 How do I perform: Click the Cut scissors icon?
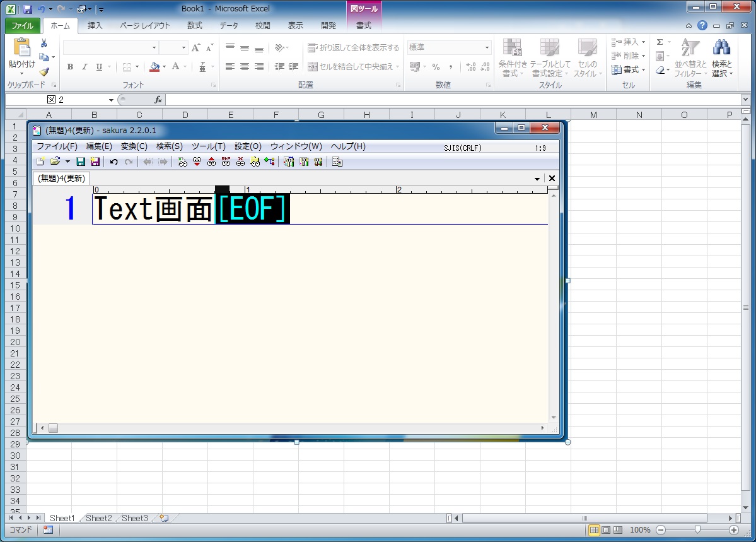(x=44, y=44)
